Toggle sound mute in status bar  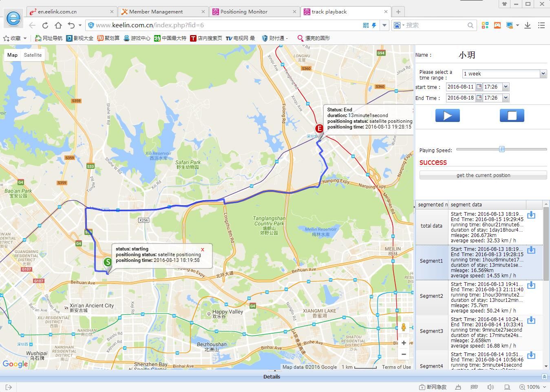coord(490,387)
